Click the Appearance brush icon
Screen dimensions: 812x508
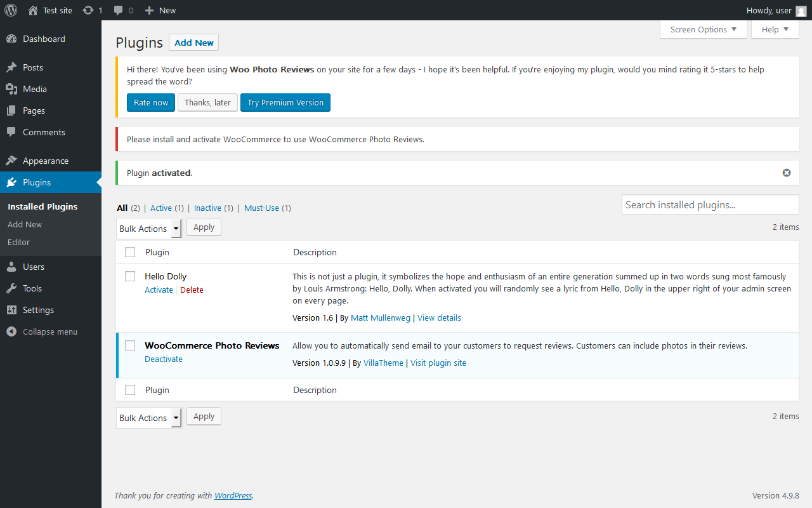pos(11,161)
